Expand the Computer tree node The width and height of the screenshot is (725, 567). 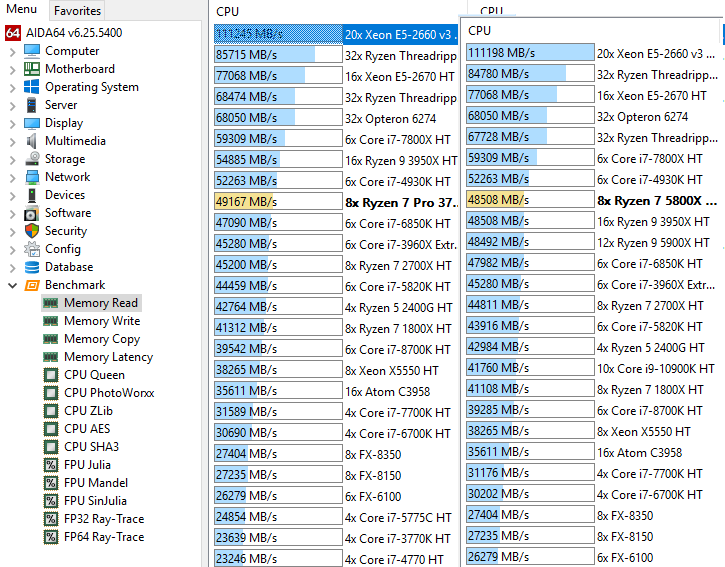(12, 52)
